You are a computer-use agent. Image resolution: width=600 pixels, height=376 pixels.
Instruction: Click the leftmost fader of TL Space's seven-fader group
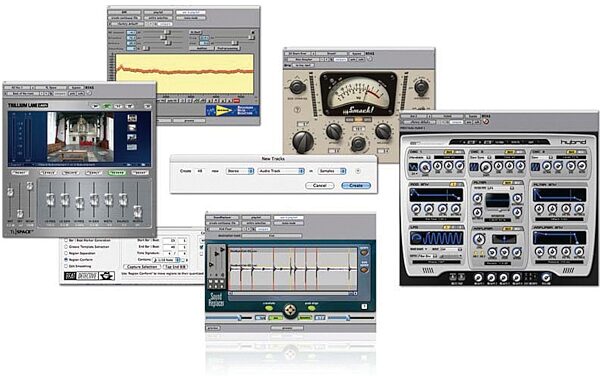pos(50,200)
